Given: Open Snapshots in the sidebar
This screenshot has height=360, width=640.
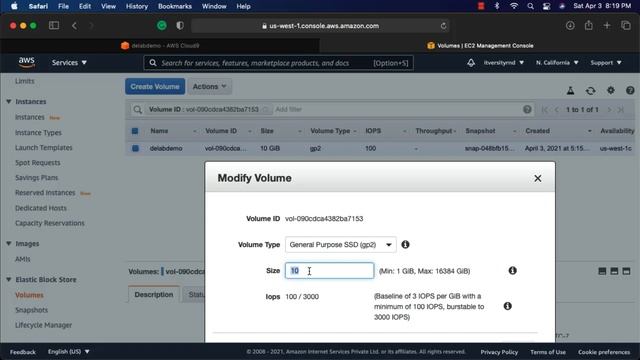Looking at the screenshot, I should (31, 310).
